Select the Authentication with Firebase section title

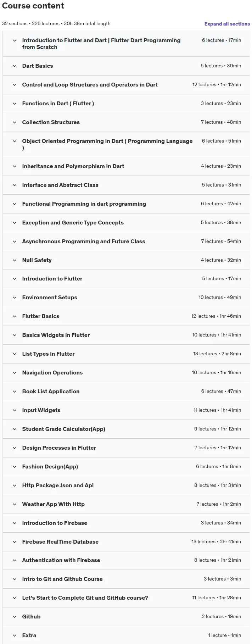point(61,560)
